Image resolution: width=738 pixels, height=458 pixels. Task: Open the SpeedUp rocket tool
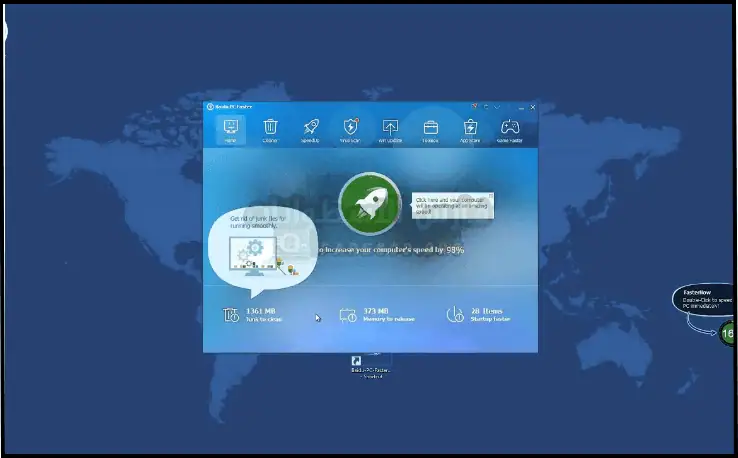(x=310, y=130)
